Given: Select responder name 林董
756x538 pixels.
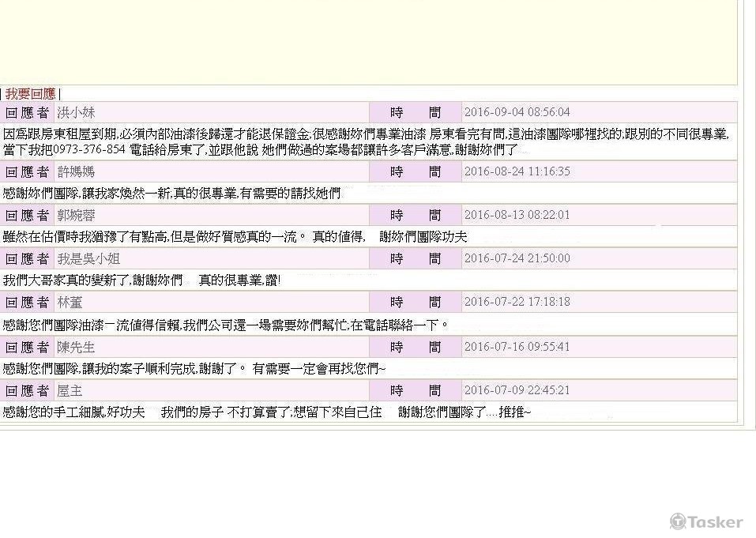Looking at the screenshot, I should pos(70,302).
